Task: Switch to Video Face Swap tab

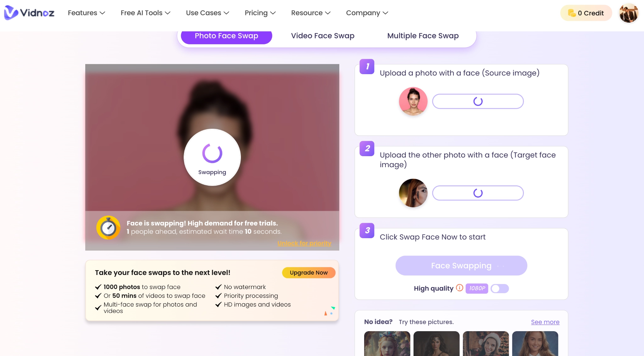Action: (323, 36)
